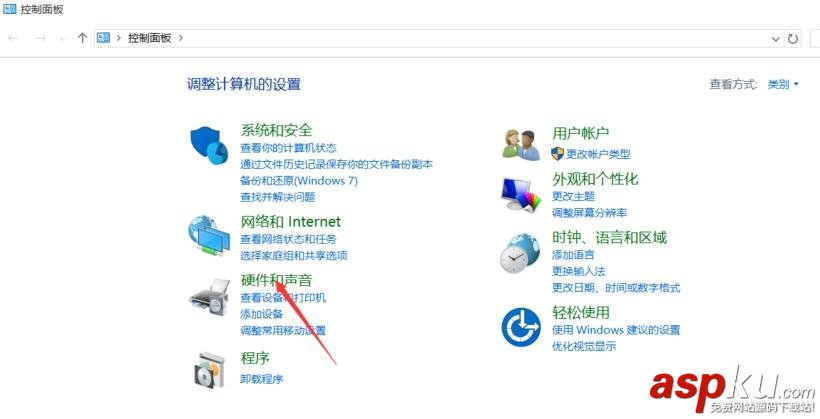
Task: Click the Ease of Access icon
Action: click(521, 327)
